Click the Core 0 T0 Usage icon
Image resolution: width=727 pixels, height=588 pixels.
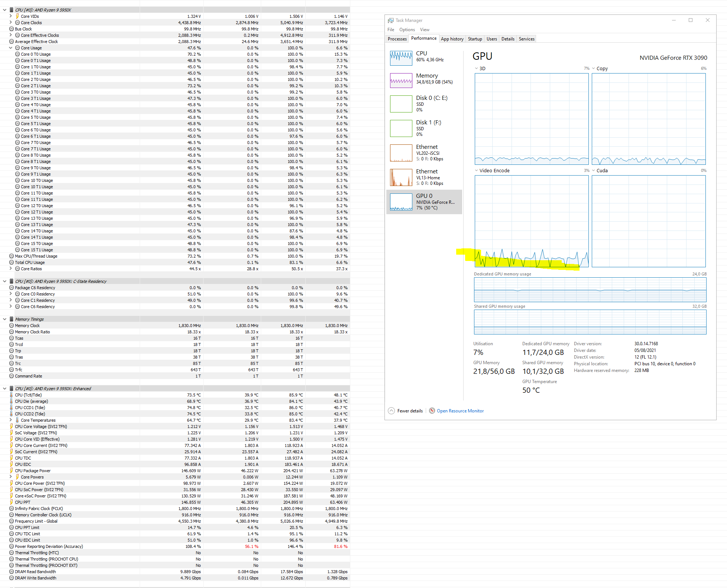tap(17, 54)
